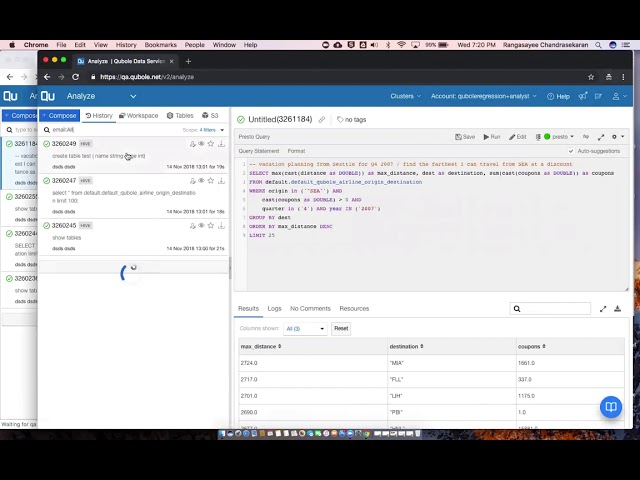
Task: Open the History tab
Action: pyautogui.click(x=99, y=116)
